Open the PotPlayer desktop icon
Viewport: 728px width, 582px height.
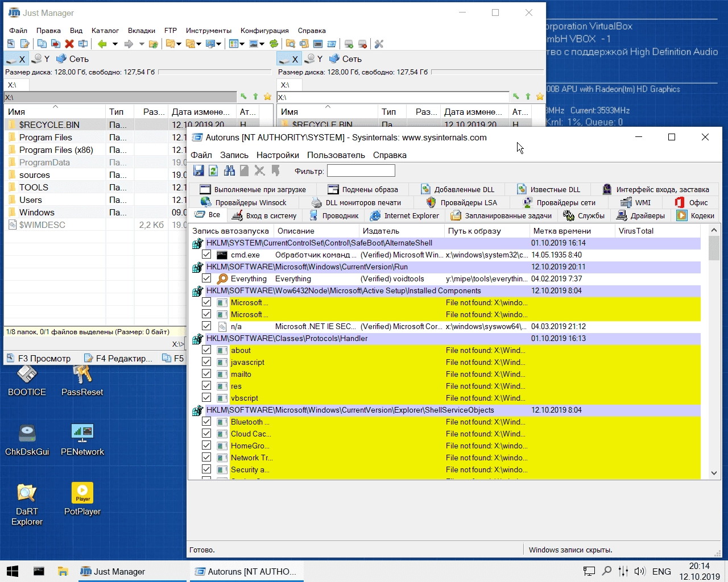tap(82, 499)
